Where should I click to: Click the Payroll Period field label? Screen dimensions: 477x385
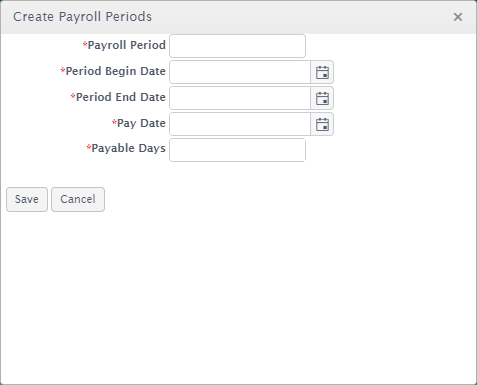pos(127,45)
